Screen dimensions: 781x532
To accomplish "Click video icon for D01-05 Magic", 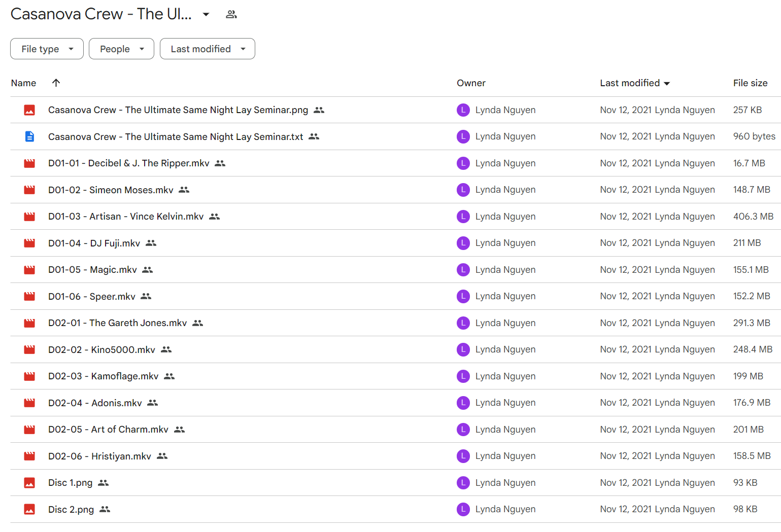I will coord(30,270).
